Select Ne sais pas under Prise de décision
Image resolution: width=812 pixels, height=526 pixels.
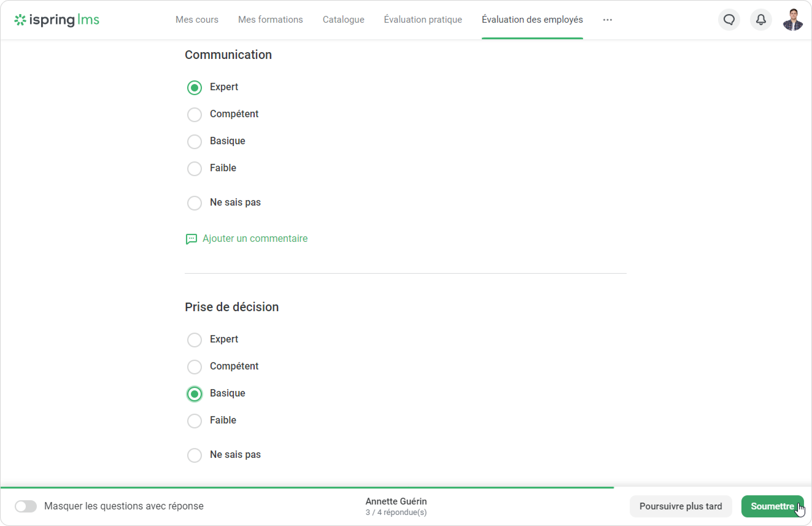pyautogui.click(x=195, y=455)
